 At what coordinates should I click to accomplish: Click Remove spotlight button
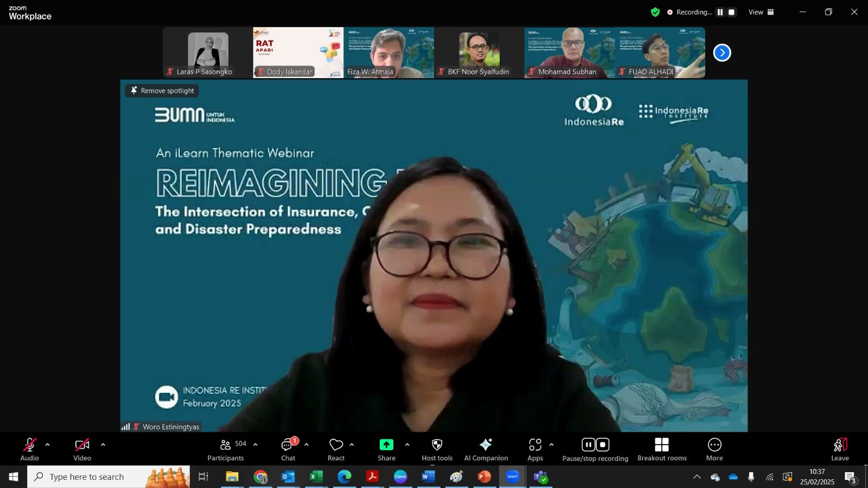(162, 91)
